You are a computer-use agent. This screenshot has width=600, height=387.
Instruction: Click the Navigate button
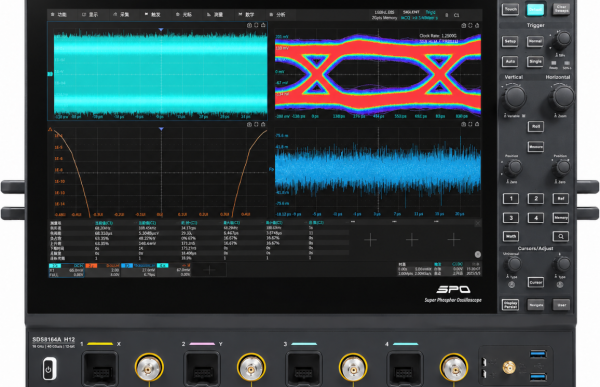[x=536, y=305]
